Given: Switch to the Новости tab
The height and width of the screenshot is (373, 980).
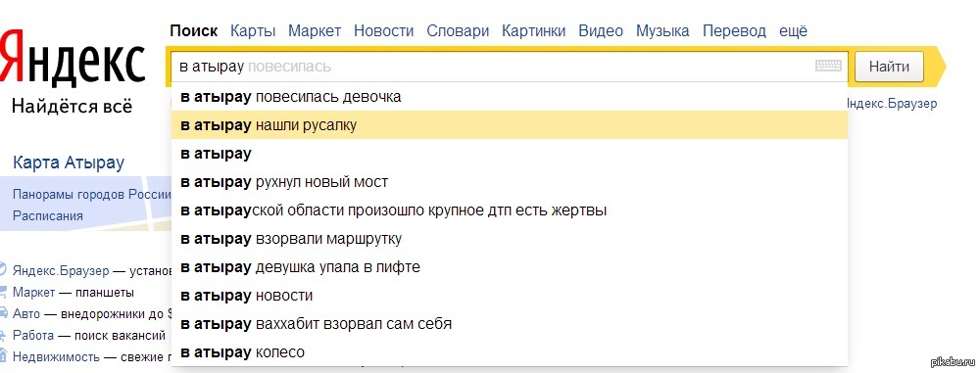Looking at the screenshot, I should click(x=384, y=30).
